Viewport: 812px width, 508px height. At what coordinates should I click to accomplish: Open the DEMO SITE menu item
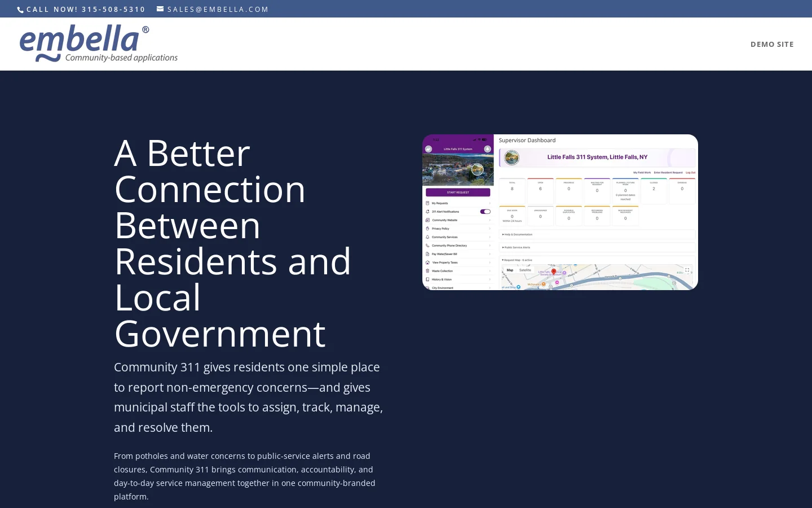[x=772, y=44]
